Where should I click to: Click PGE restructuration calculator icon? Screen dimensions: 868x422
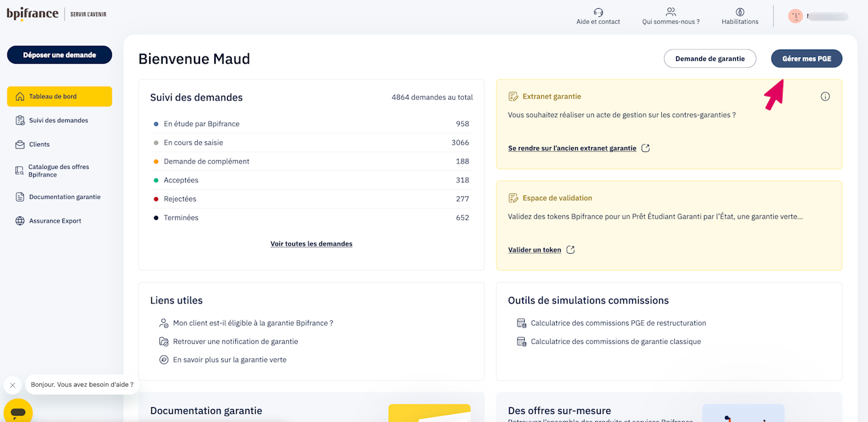coord(521,323)
